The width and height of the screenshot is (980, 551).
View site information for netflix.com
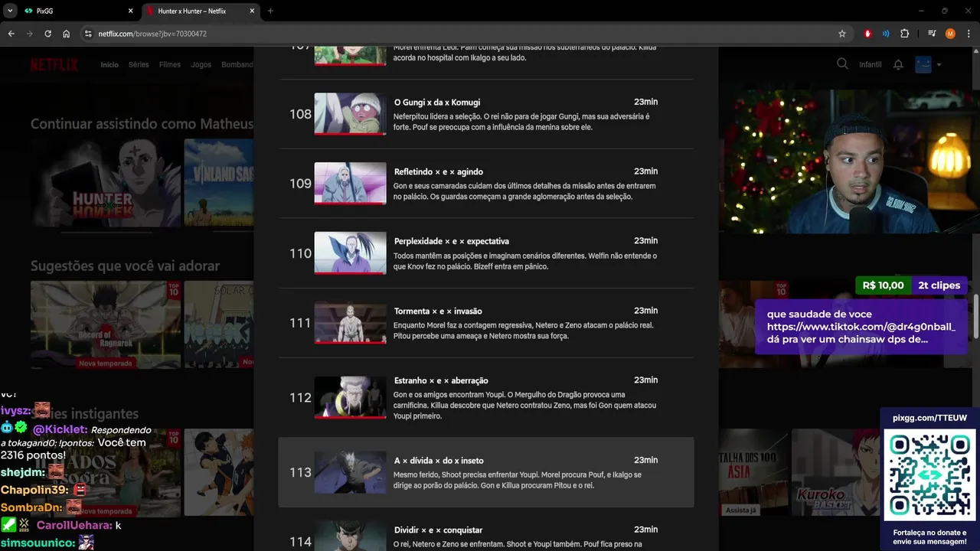pyautogui.click(x=88, y=34)
